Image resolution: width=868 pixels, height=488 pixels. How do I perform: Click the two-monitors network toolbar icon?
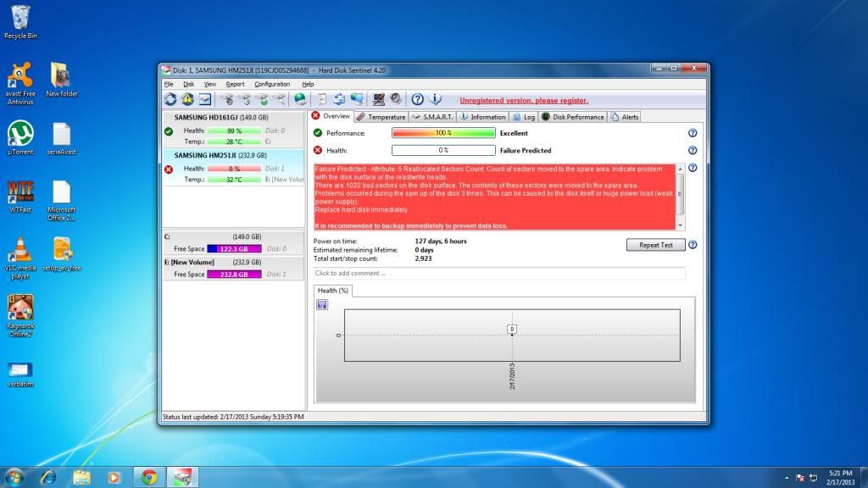357,99
